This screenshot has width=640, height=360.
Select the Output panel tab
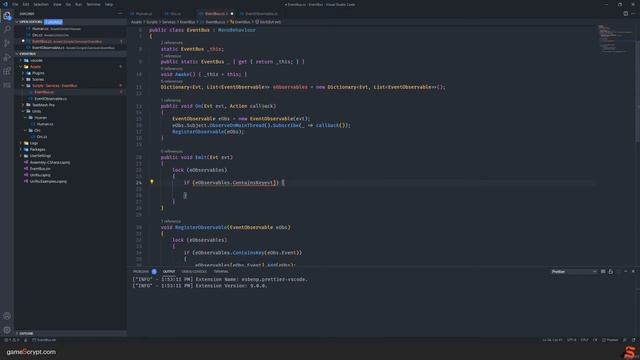169,271
